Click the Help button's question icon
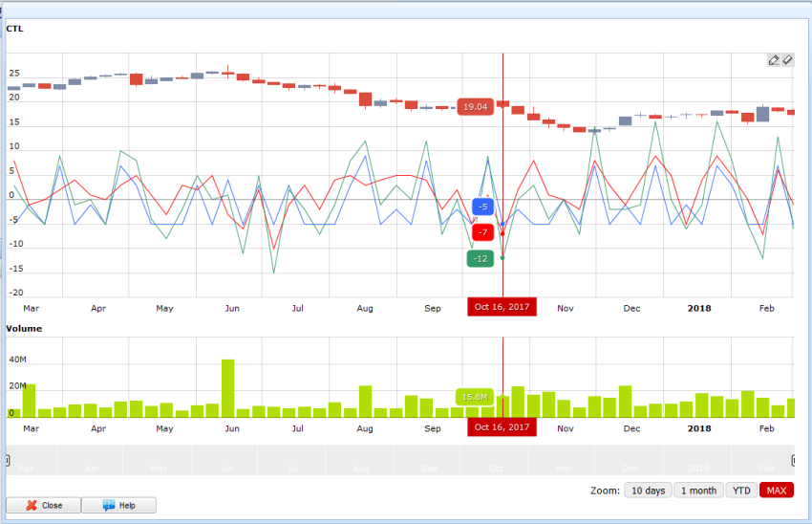 click(x=108, y=505)
